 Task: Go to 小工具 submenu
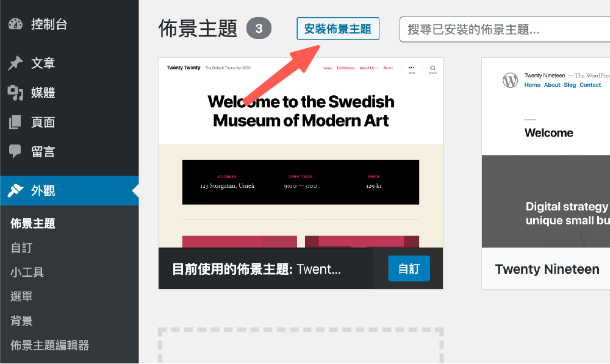pos(27,272)
